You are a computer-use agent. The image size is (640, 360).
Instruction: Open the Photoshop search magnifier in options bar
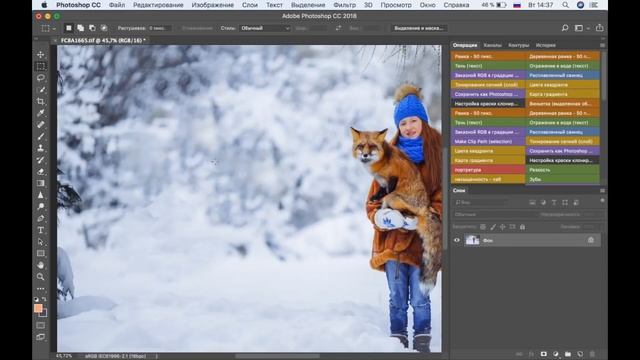tap(565, 28)
